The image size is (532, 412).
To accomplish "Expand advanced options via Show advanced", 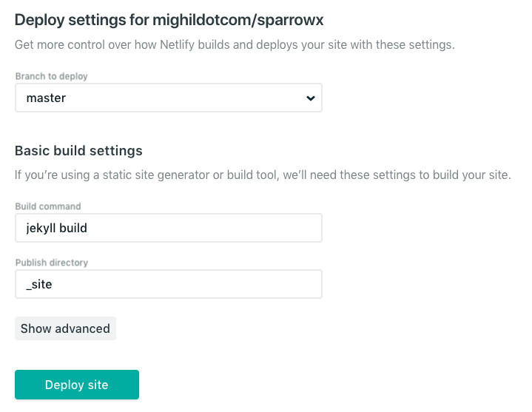I will click(x=65, y=328).
